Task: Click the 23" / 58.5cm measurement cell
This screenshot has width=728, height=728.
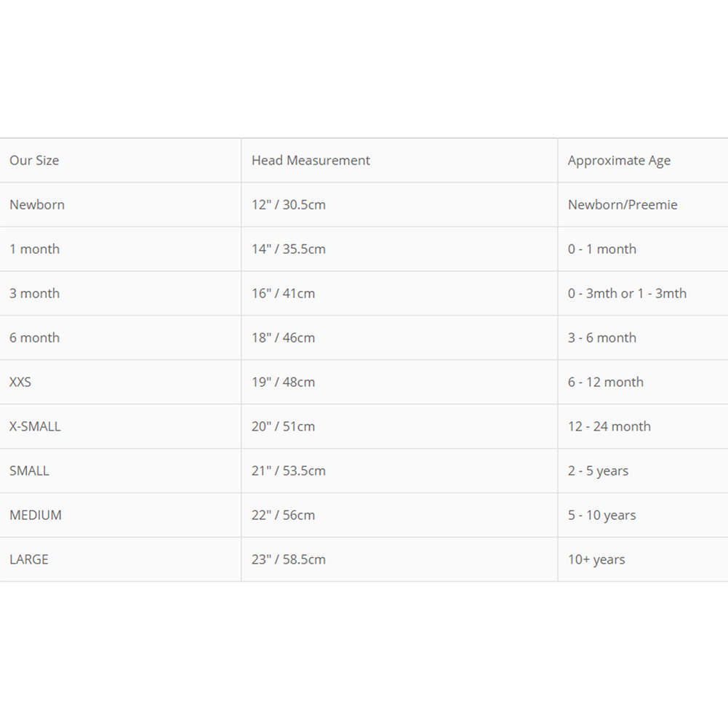Action: pos(289,560)
